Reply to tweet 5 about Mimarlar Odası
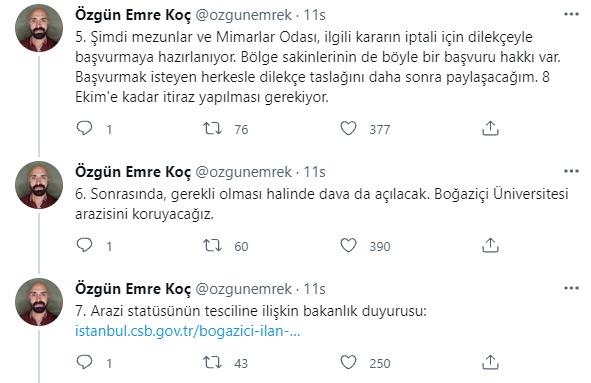This screenshot has height=383, width=591. [84, 128]
